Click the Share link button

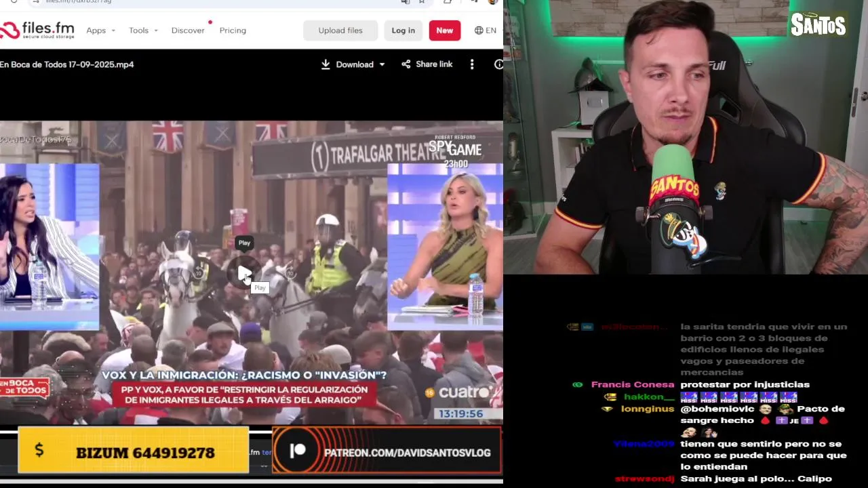point(427,64)
